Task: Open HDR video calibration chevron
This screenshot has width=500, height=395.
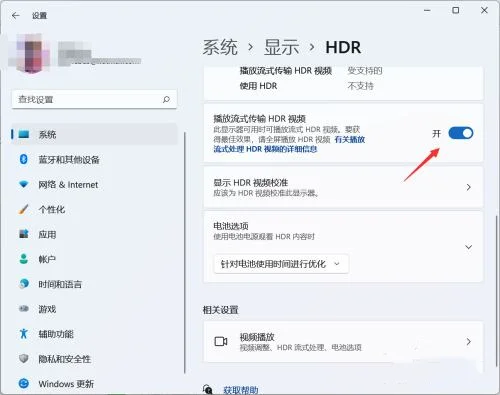Action: (468, 187)
